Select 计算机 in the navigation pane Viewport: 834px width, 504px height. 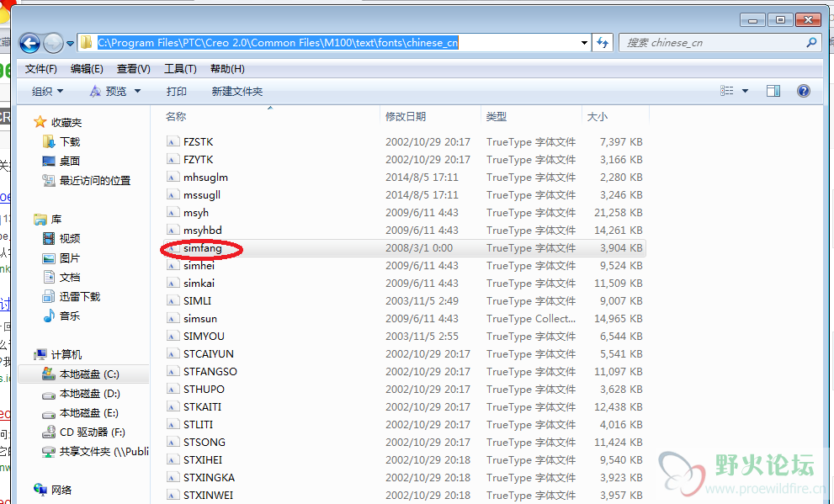(x=66, y=354)
